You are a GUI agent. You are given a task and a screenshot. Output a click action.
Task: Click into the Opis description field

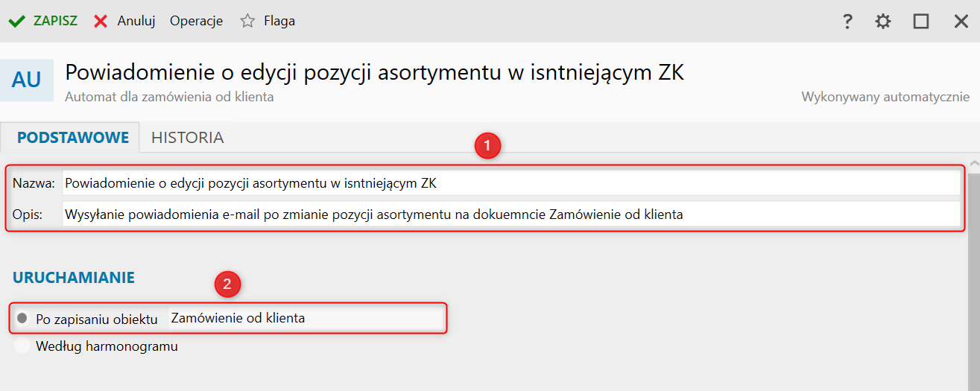(510, 215)
